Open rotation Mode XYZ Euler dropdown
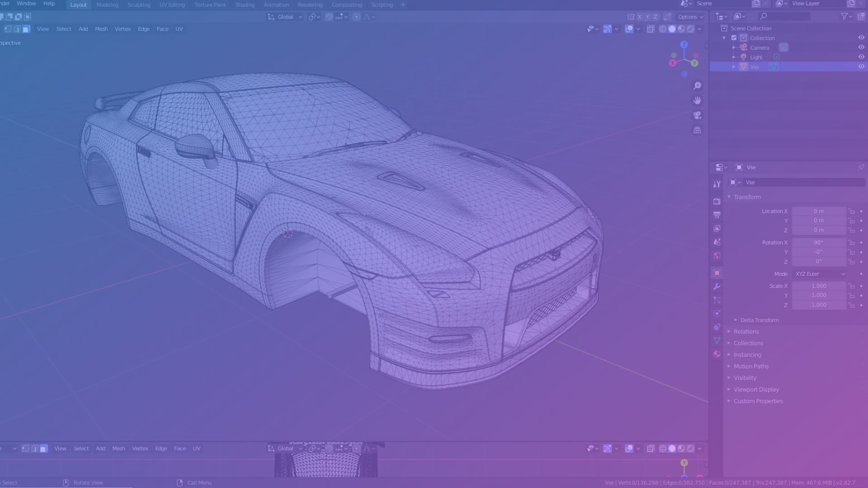 click(820, 274)
